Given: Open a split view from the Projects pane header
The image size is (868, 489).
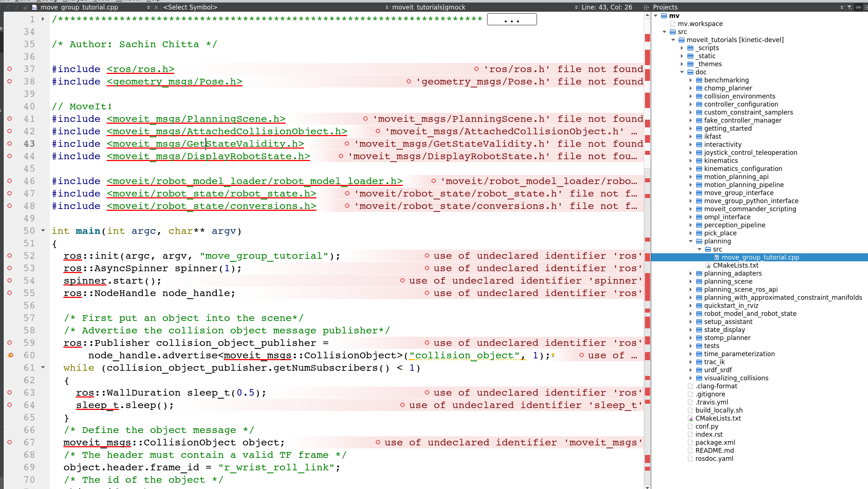Looking at the screenshot, I should (x=866, y=7).
